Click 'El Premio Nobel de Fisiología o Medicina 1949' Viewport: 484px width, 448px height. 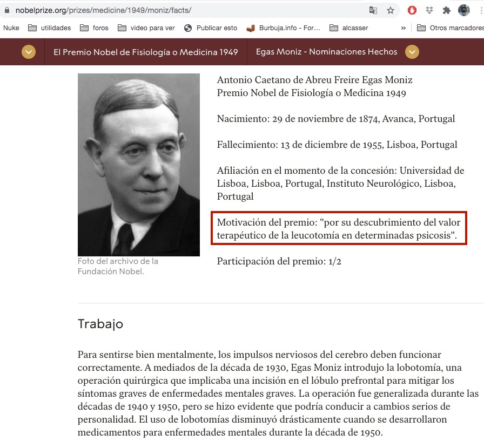point(146,52)
